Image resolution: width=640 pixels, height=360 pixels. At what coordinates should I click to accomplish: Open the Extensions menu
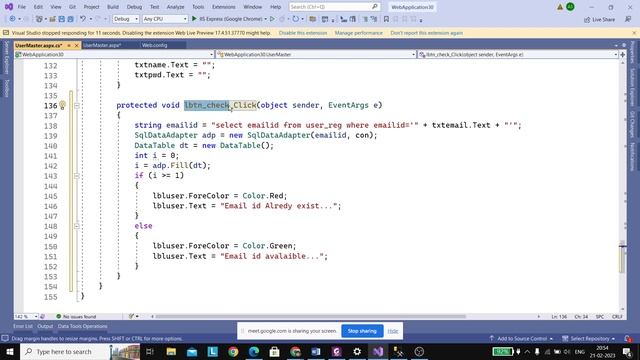coord(224,7)
